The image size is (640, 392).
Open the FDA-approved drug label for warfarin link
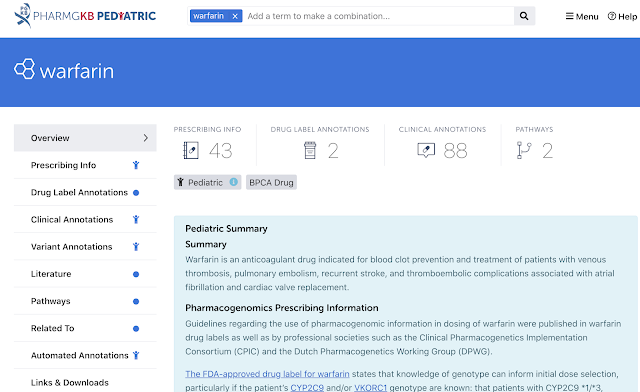click(267, 374)
